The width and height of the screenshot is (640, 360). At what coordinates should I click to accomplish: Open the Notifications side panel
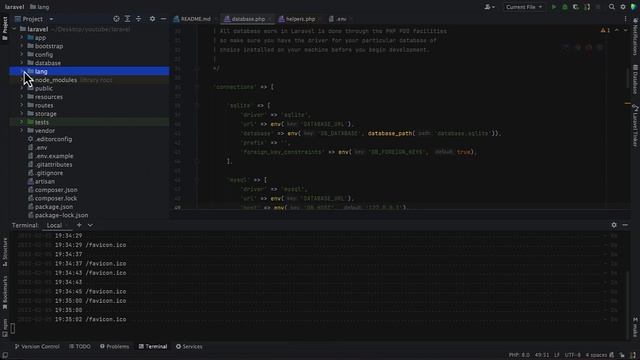[x=635, y=37]
